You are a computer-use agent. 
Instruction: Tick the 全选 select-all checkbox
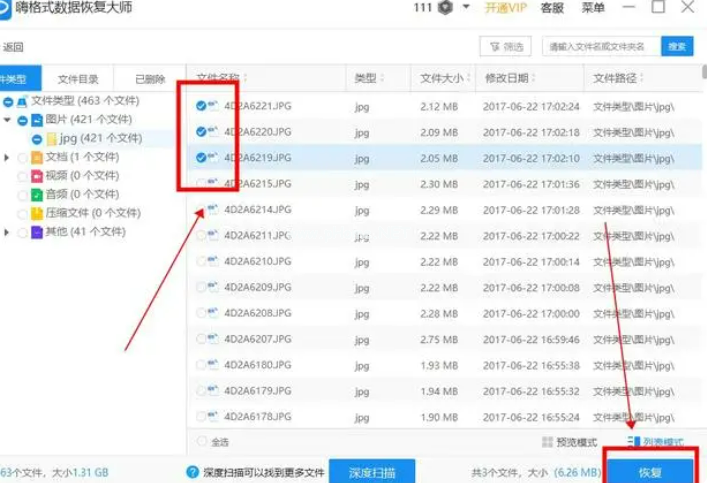click(x=201, y=442)
